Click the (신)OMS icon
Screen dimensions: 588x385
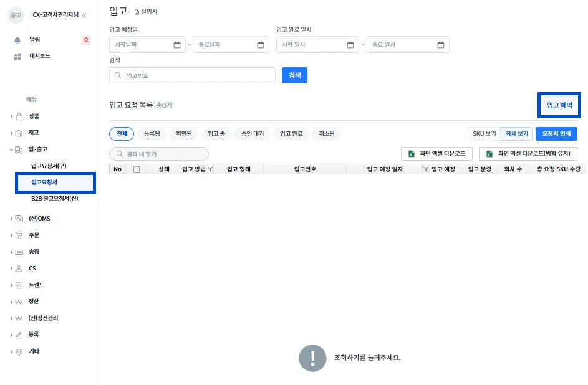19,218
